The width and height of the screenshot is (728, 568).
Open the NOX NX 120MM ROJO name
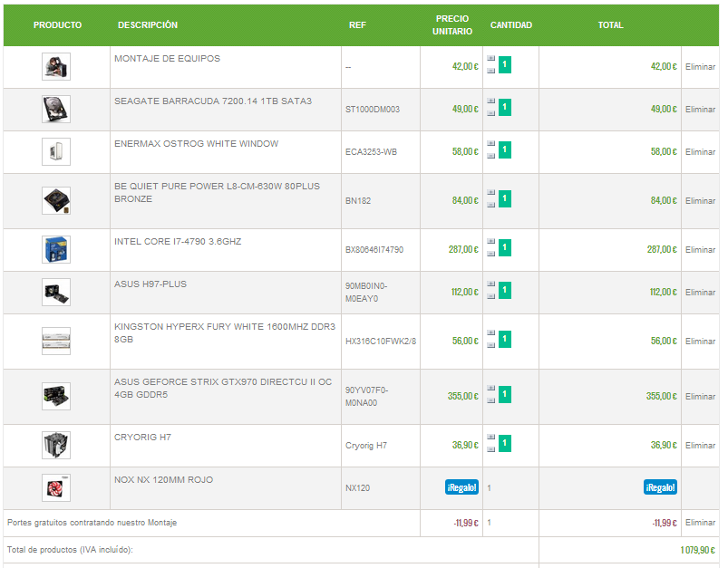pos(163,480)
